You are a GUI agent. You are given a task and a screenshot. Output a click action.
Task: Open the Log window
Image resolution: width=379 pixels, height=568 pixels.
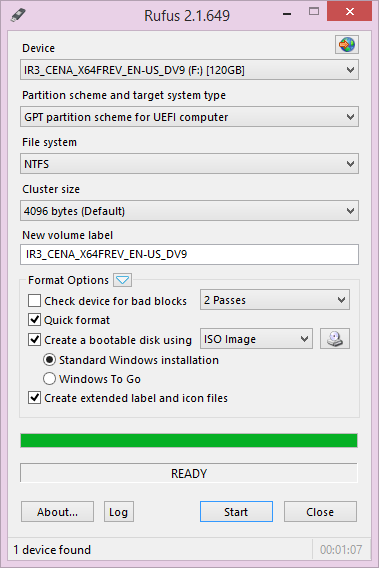coord(118,512)
